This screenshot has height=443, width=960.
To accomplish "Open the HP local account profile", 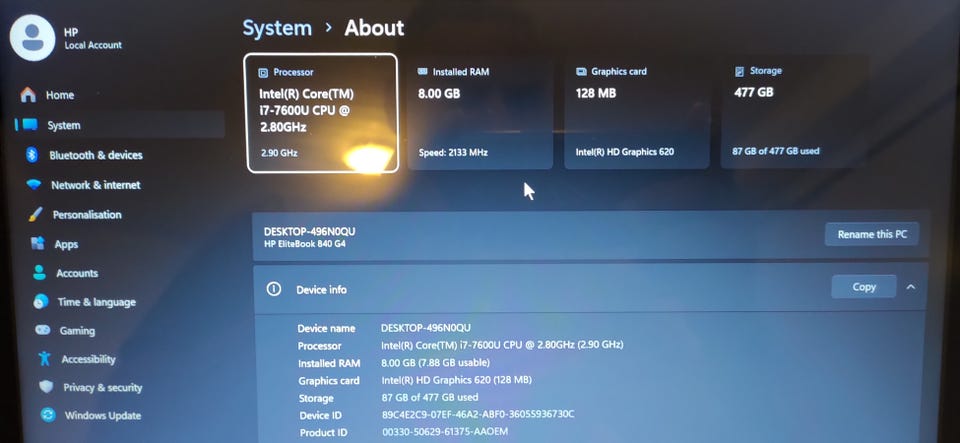I will click(x=67, y=38).
